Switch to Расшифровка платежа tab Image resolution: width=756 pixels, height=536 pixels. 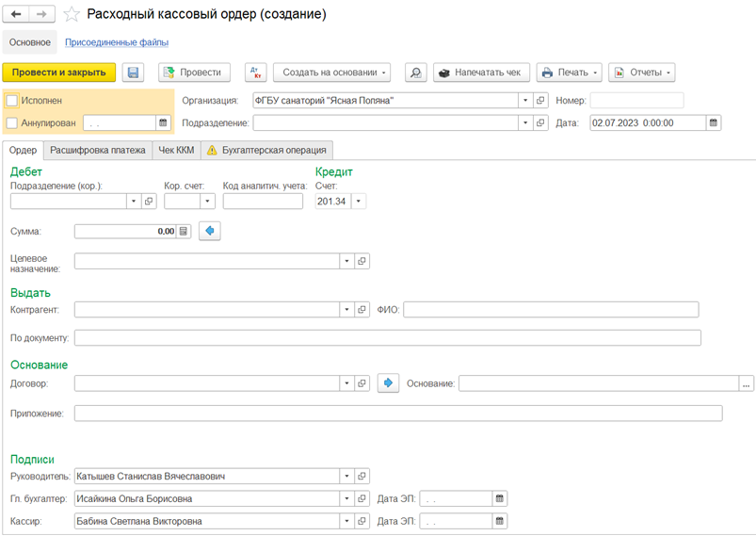(97, 150)
